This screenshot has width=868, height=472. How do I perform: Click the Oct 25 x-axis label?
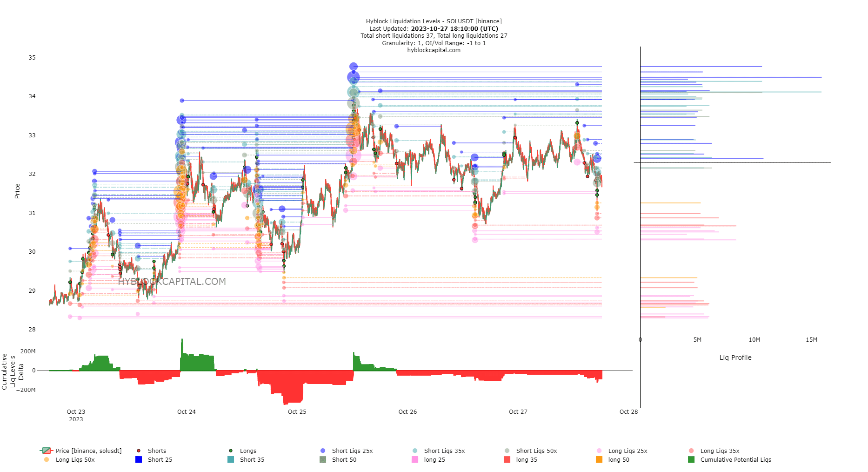coord(297,411)
